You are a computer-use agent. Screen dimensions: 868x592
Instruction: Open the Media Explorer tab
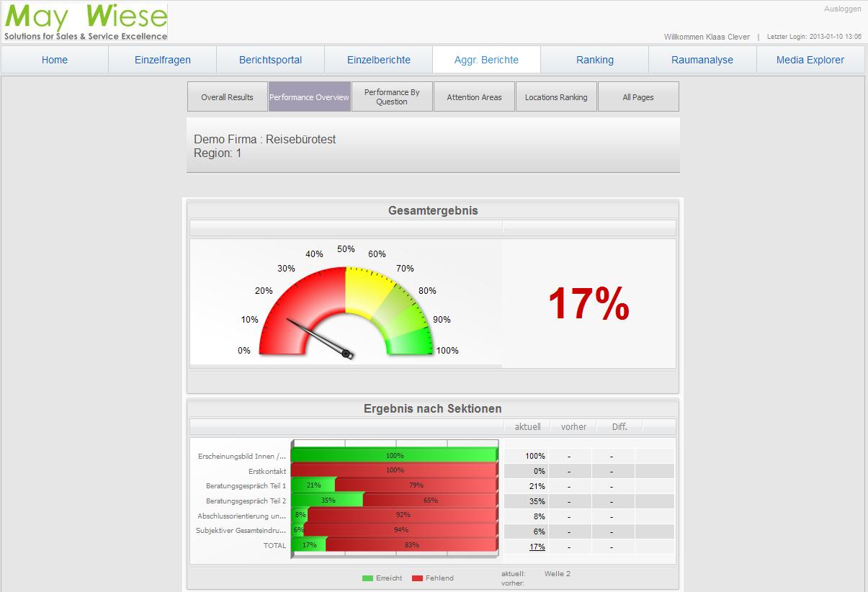point(810,60)
